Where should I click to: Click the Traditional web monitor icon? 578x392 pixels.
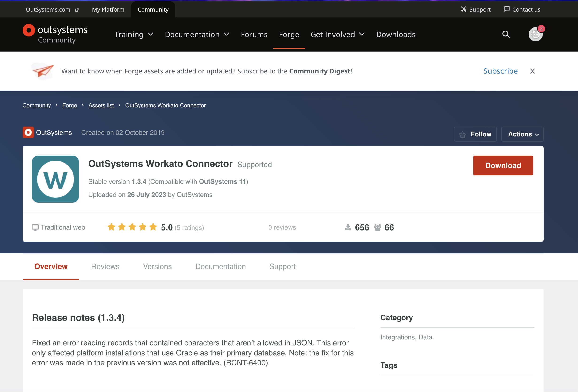pyautogui.click(x=35, y=227)
